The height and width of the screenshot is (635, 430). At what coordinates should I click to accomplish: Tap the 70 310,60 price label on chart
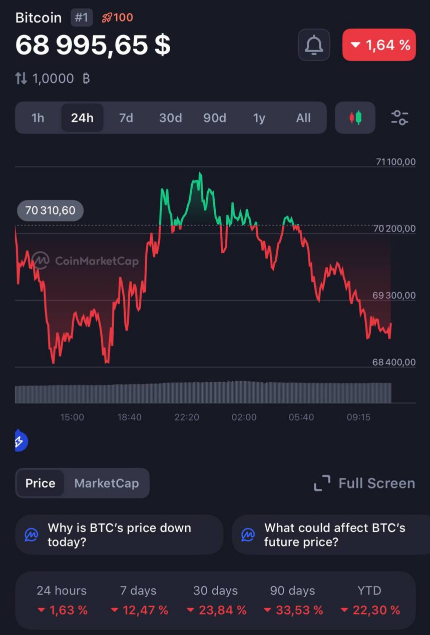(x=50, y=210)
